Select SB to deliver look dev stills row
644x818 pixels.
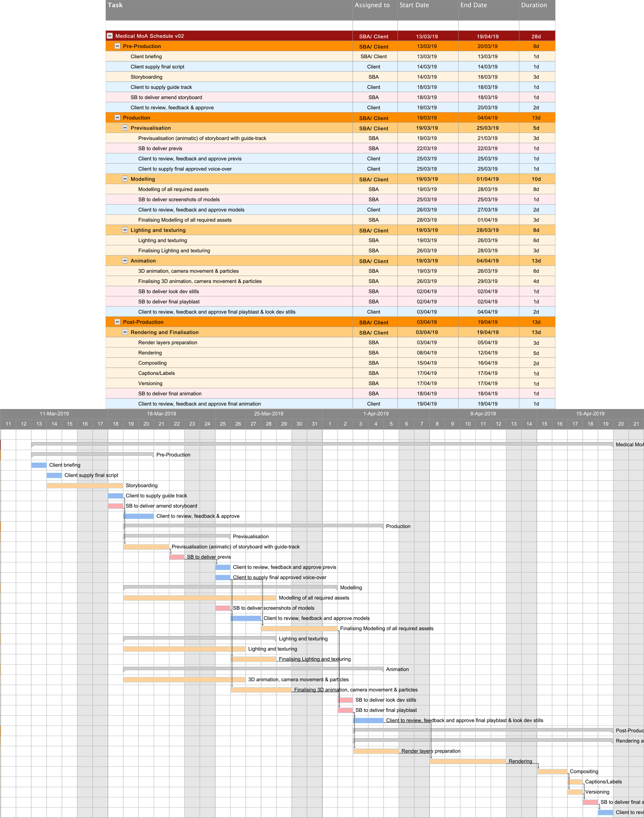click(330, 291)
